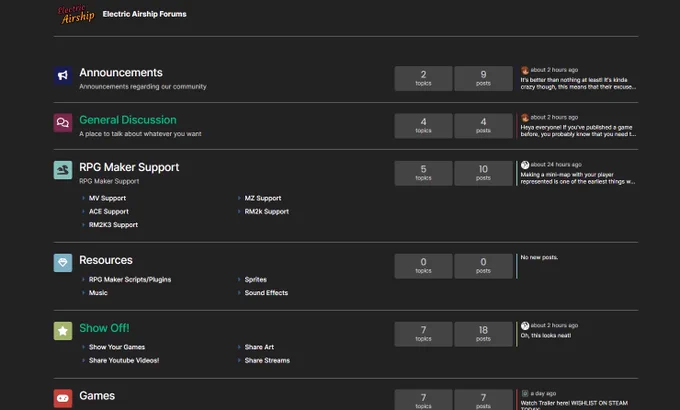Click the Resources 0 topics counter
Image resolution: width=680 pixels, height=410 pixels.
[x=423, y=266]
